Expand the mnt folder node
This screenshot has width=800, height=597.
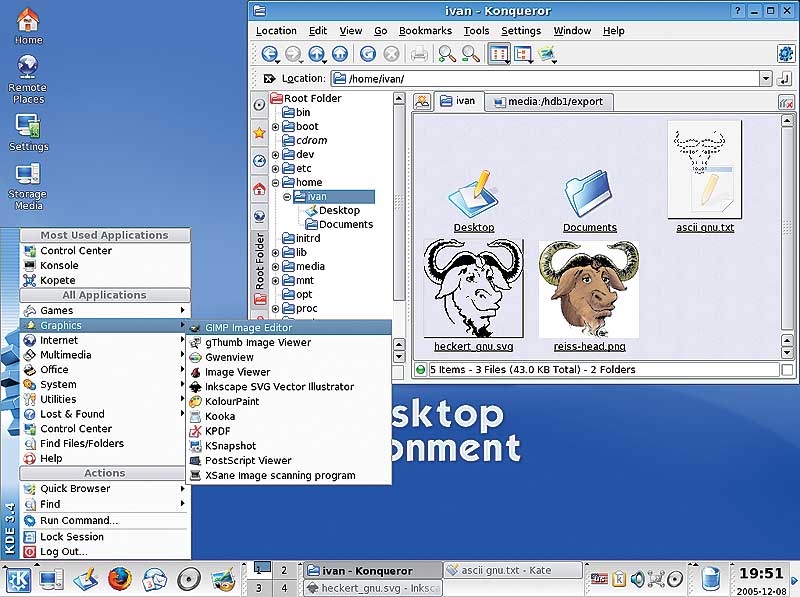(x=276, y=281)
